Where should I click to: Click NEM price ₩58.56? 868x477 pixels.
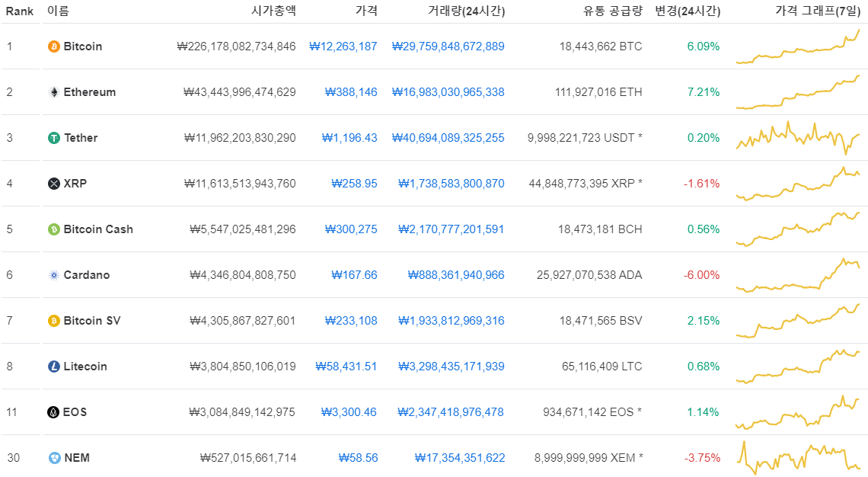pyautogui.click(x=358, y=458)
